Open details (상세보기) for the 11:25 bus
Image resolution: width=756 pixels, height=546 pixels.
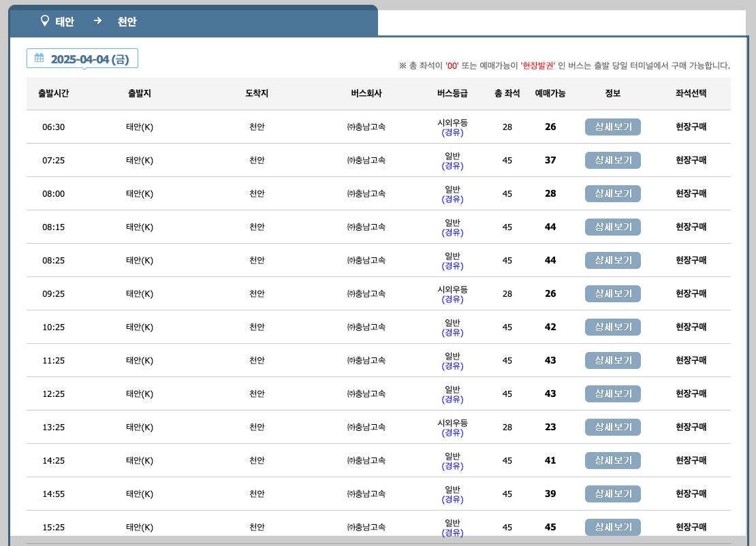[x=613, y=360]
